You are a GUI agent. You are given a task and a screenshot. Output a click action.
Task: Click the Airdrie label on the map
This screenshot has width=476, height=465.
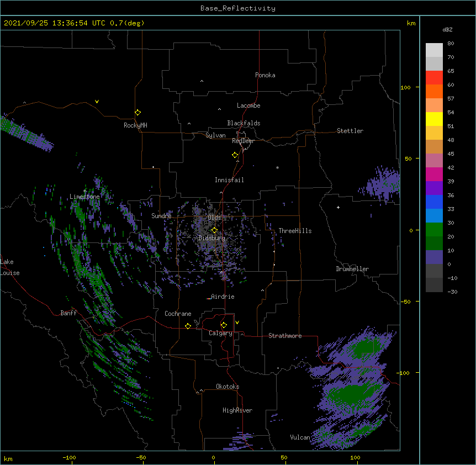click(223, 297)
